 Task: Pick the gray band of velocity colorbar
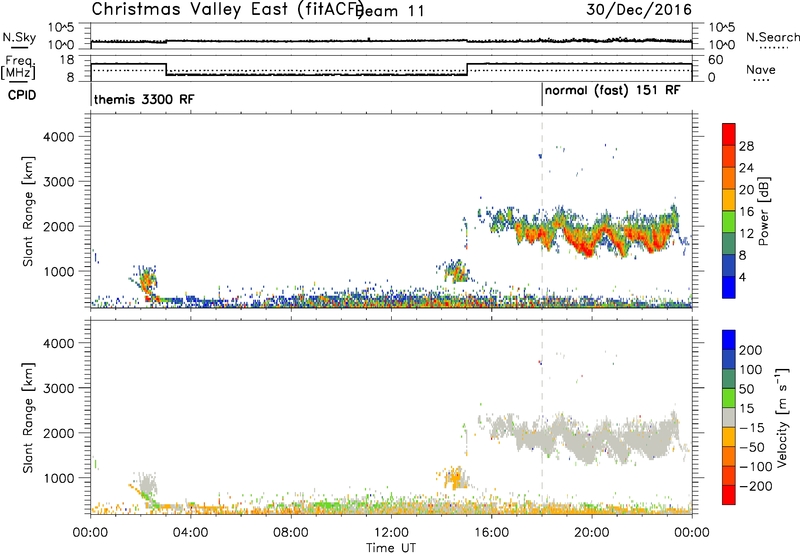tap(729, 418)
